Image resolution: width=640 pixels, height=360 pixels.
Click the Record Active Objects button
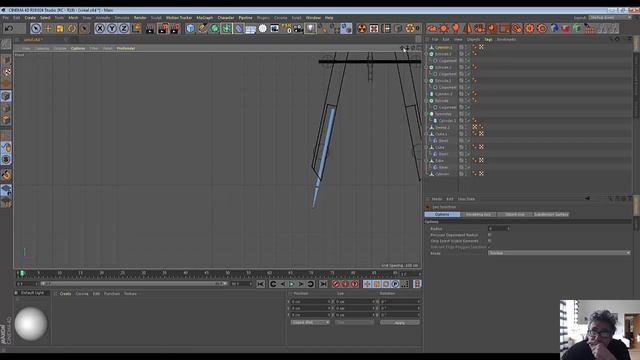[x=336, y=284]
